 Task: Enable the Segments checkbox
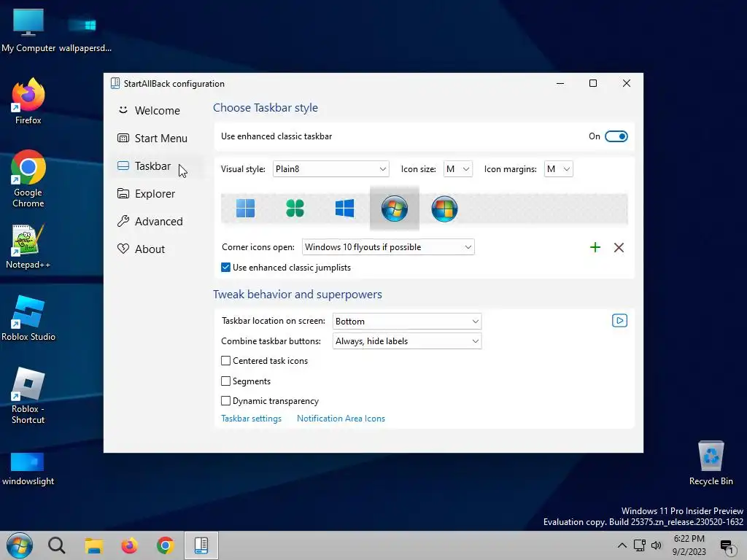pyautogui.click(x=226, y=381)
